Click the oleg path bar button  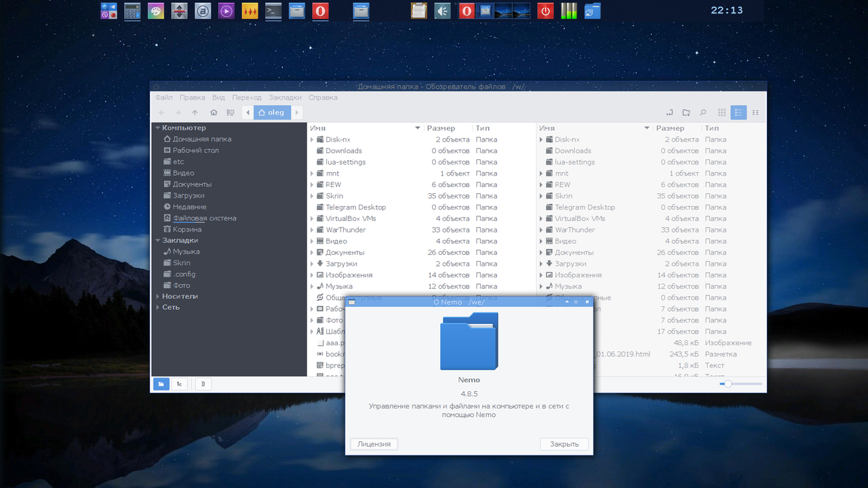[272, 113]
